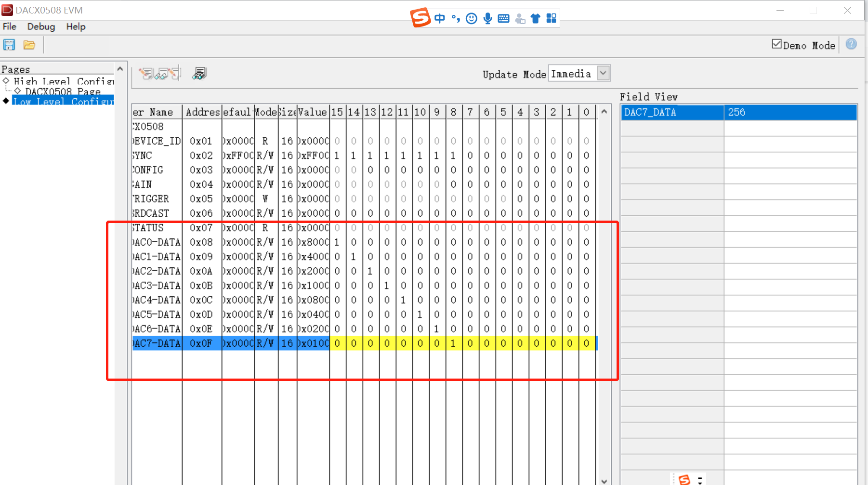Toggle bit 0 of DAC7-DATA register
The image size is (868, 485).
tap(586, 343)
